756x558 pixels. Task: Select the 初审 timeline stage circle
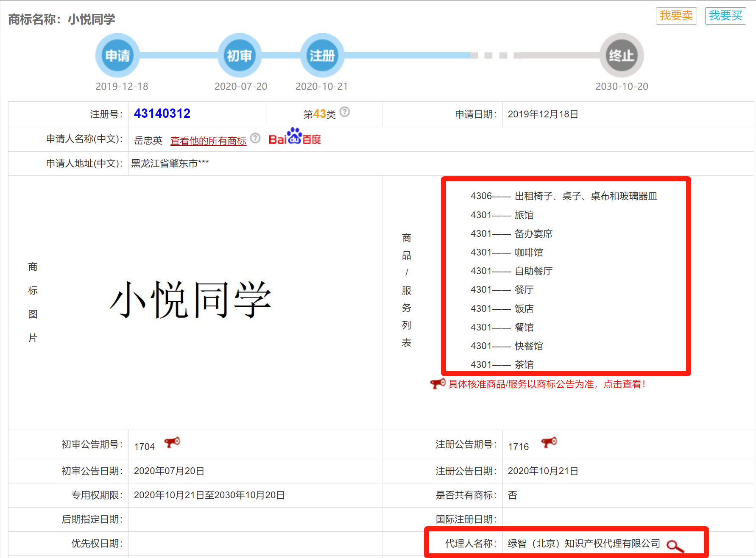click(239, 56)
